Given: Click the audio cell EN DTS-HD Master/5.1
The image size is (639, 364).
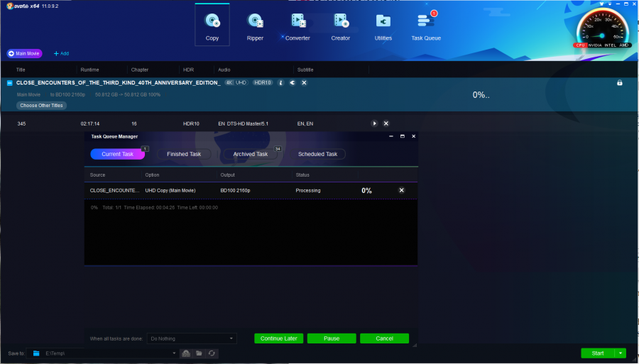Looking at the screenshot, I should 244,123.
